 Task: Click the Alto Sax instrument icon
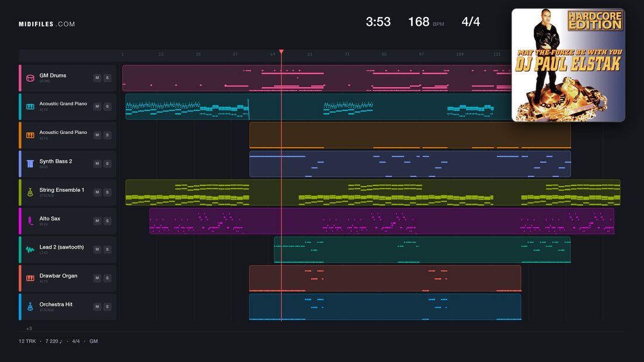click(30, 221)
